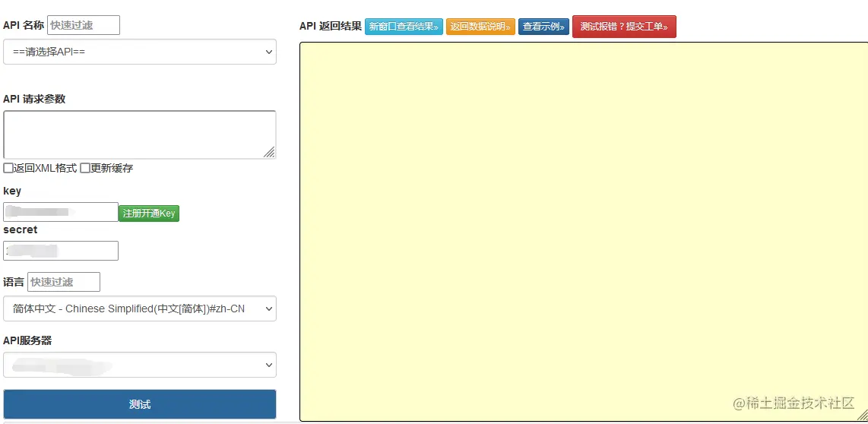Toggle the 更新缓存 checkbox
The image size is (868, 424).
[84, 168]
